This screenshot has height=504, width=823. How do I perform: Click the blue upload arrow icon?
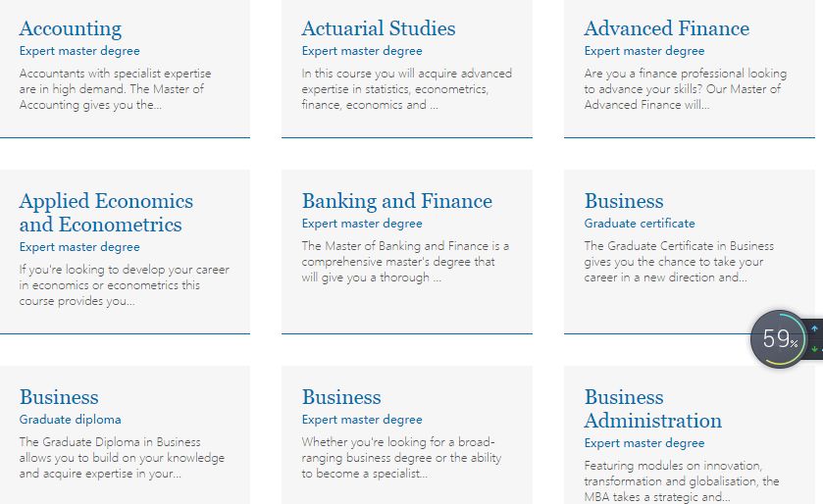(x=814, y=328)
